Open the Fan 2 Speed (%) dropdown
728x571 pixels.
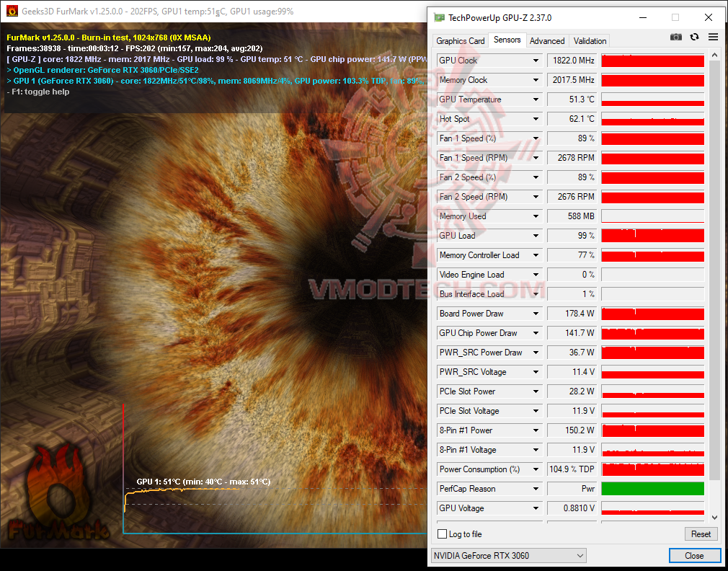click(536, 177)
